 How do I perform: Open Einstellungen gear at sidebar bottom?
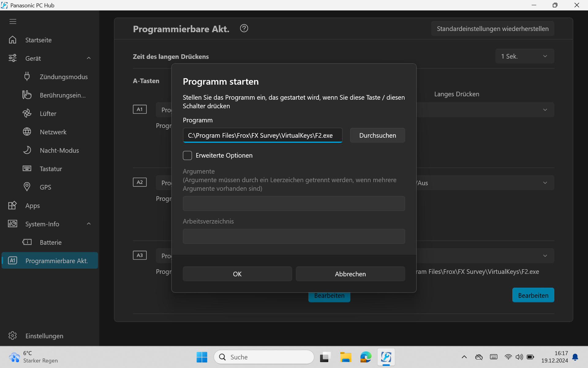click(13, 336)
